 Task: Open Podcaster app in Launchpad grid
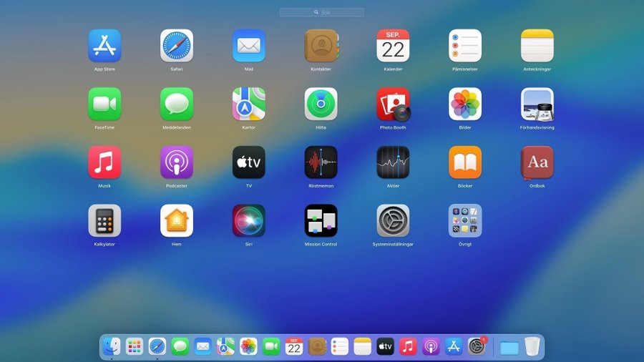click(x=177, y=162)
